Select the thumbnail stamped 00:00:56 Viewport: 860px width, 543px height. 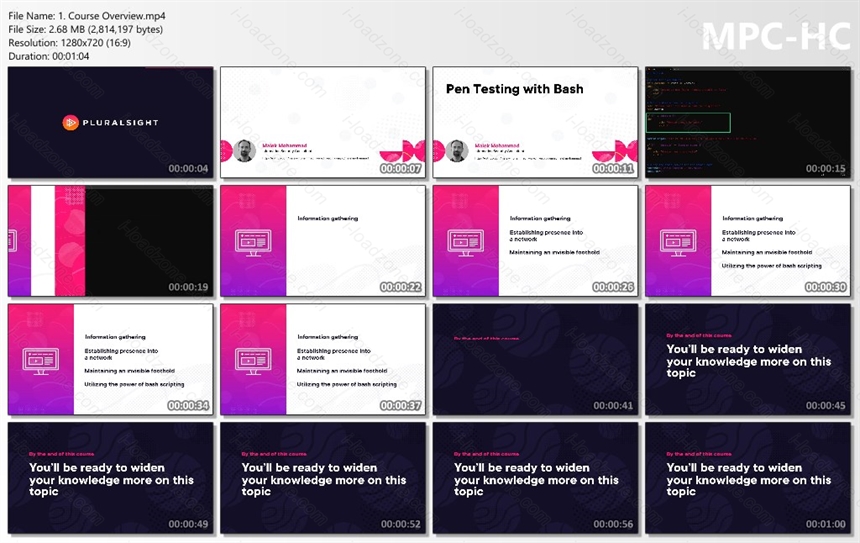coord(535,478)
